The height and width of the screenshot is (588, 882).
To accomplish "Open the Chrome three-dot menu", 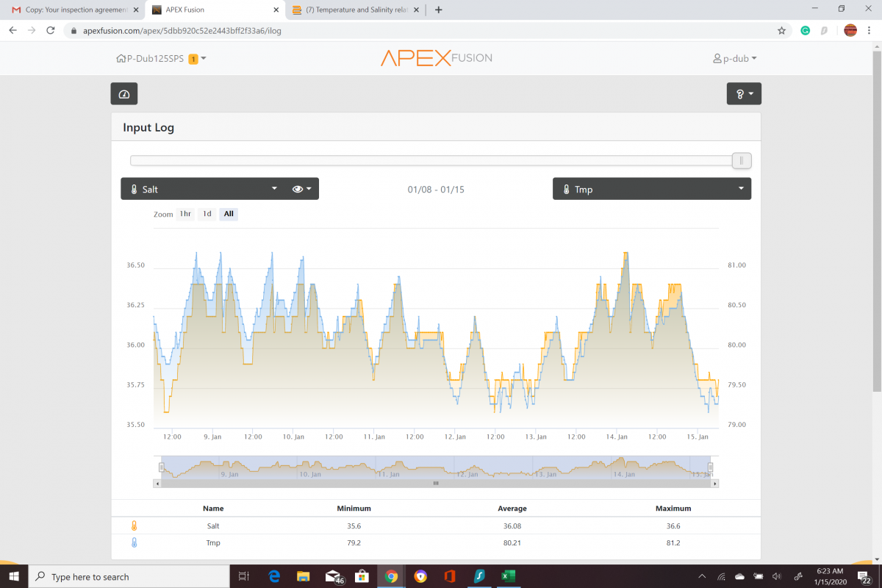I will [x=870, y=31].
